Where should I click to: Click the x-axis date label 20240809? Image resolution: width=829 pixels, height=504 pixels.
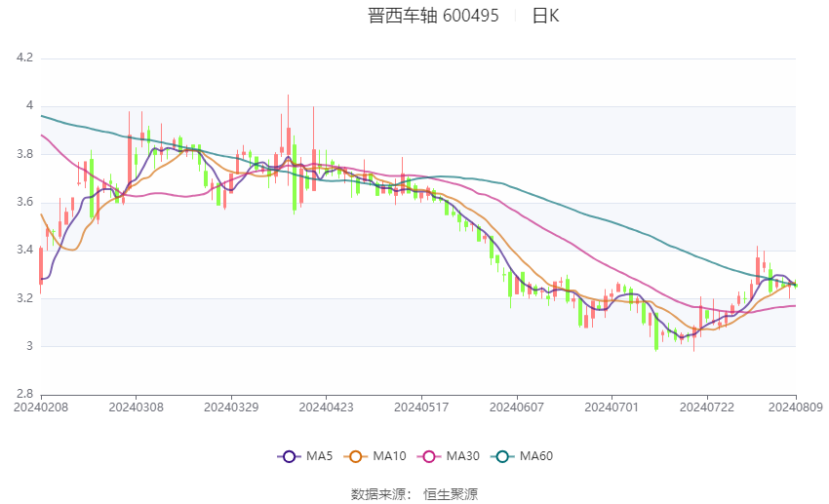796,407
